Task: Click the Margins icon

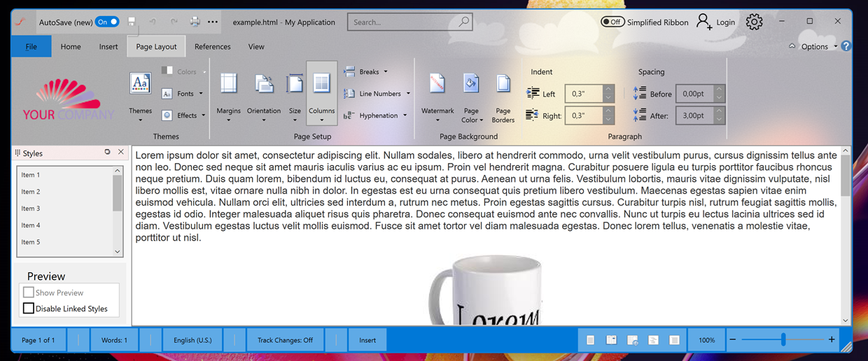Action: [228, 84]
